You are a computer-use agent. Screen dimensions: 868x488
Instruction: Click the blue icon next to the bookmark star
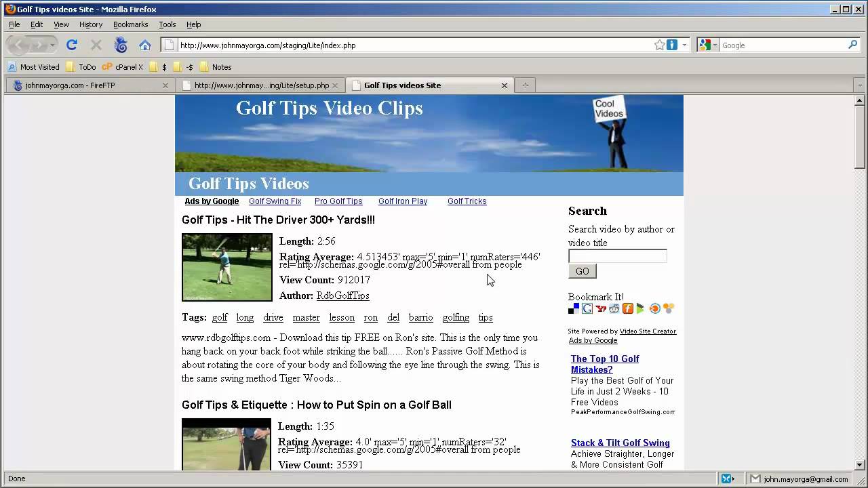click(672, 45)
